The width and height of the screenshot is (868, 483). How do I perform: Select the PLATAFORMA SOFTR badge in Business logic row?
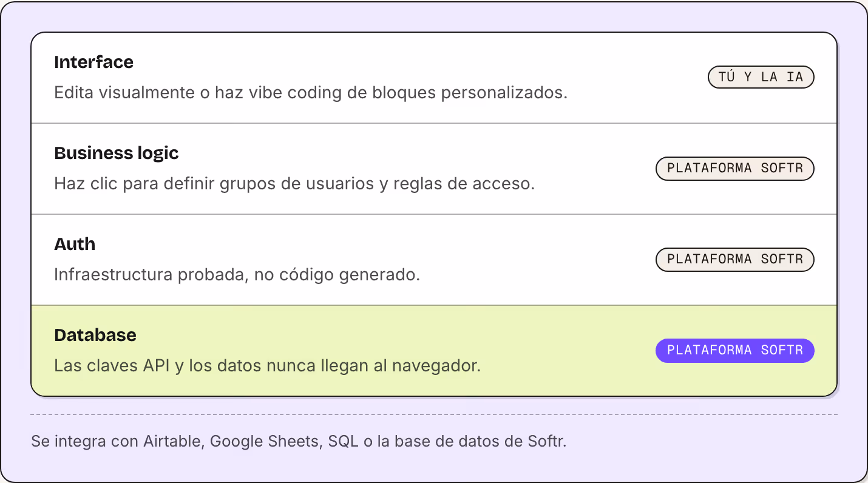pyautogui.click(x=734, y=168)
